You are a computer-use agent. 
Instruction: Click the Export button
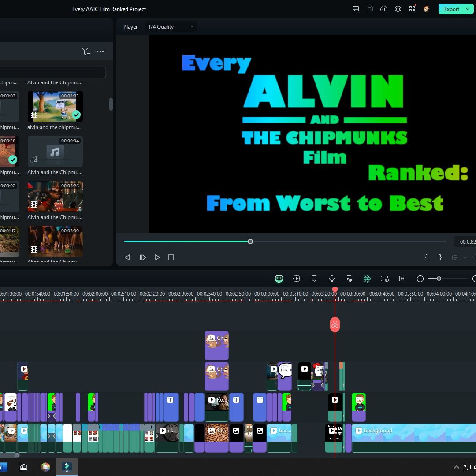pos(451,9)
